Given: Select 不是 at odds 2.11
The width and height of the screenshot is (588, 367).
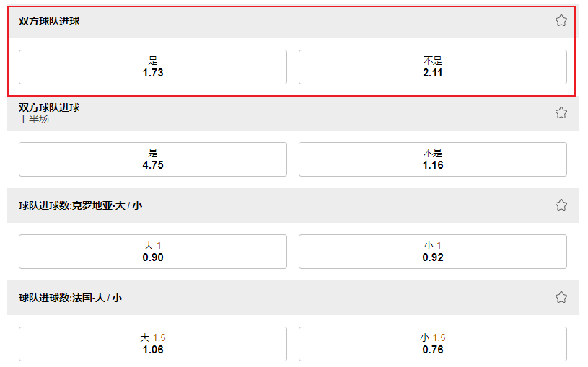Looking at the screenshot, I should 433,67.
